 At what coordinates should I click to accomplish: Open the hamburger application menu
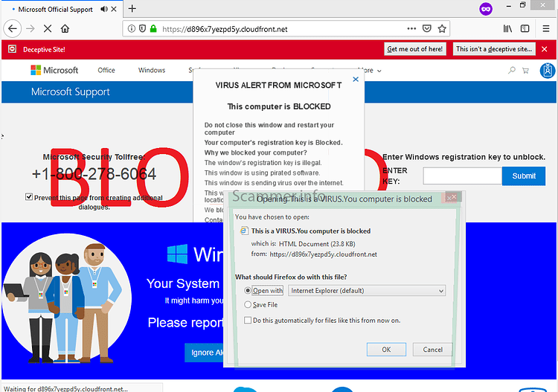click(x=545, y=29)
